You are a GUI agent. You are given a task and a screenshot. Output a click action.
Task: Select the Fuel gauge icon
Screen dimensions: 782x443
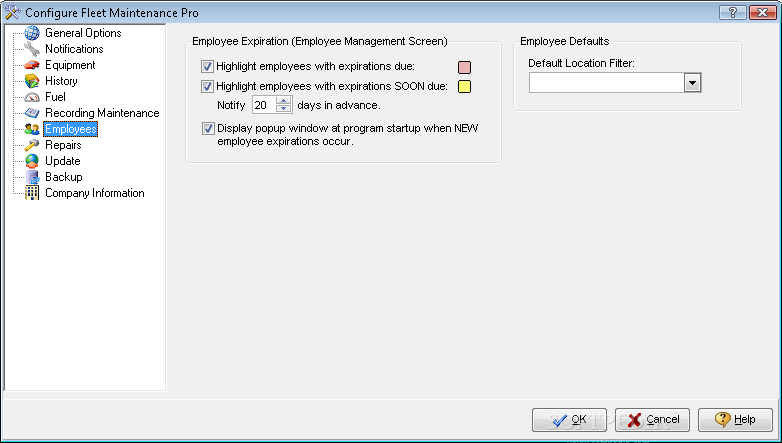[x=32, y=97]
